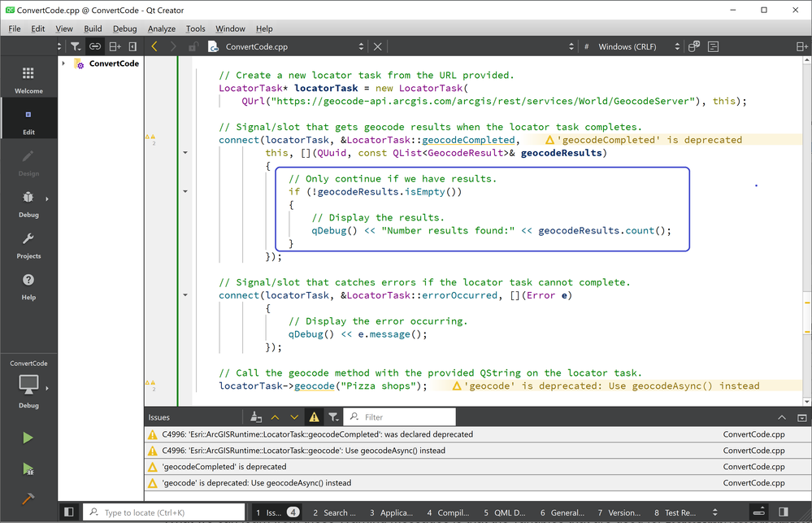Go back with the yellow left arrow
This screenshot has height=523, width=812.
pos(154,47)
